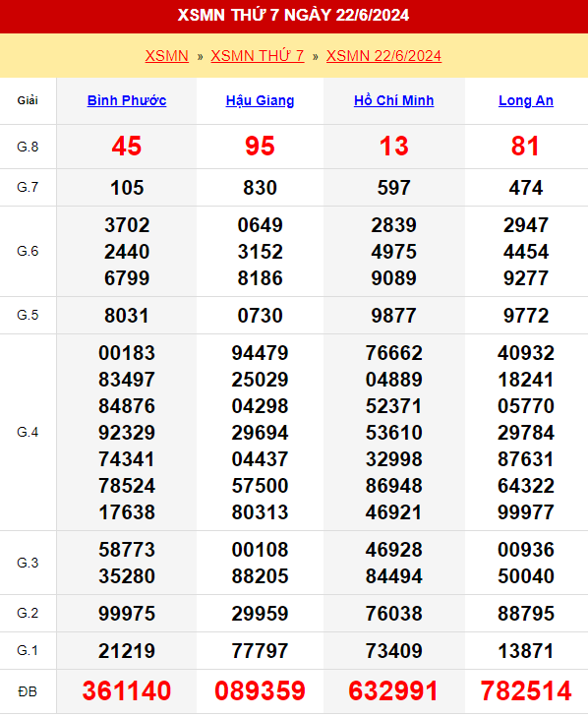This screenshot has width=588, height=717.
Task: Click the G.7 number 474
Action: click(x=526, y=188)
